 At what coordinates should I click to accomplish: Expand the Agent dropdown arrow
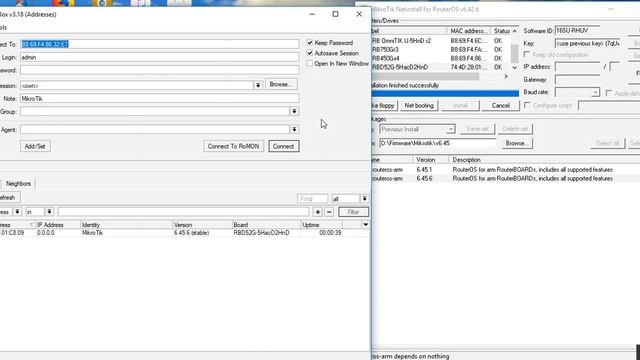tap(294, 129)
